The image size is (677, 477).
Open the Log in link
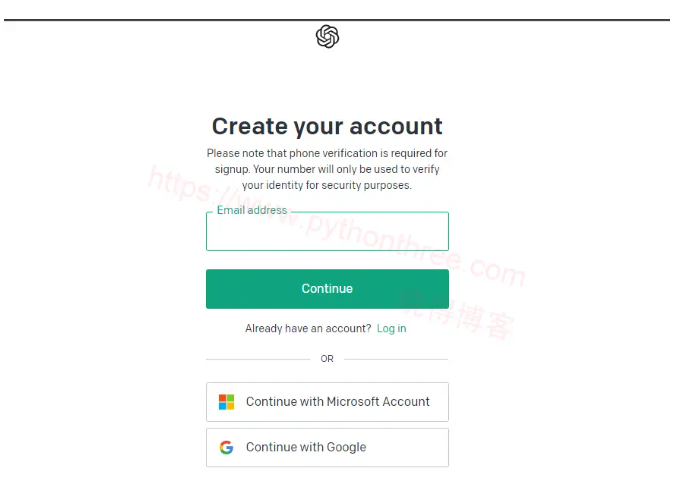click(391, 328)
